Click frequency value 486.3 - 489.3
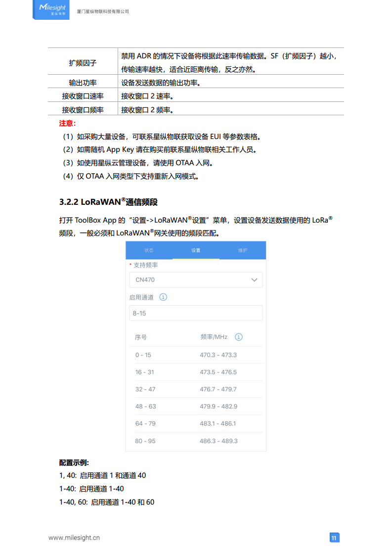Viewport: 392px width, 555px height. point(218,441)
